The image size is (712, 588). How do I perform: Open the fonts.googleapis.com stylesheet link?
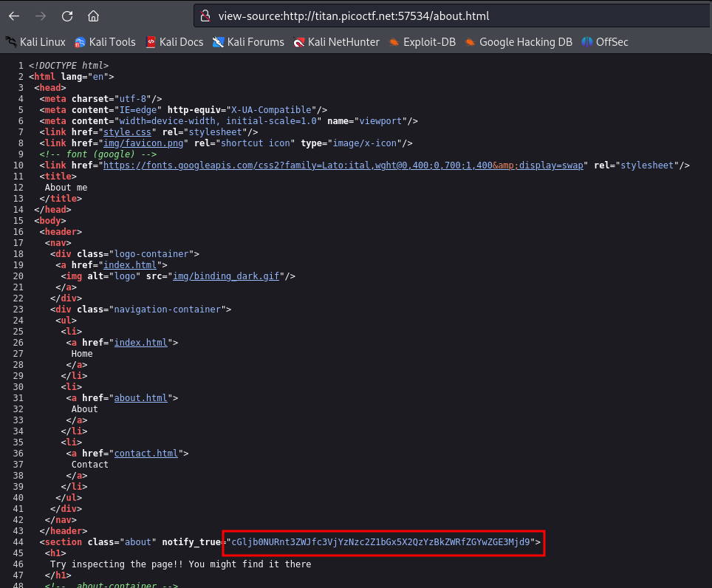click(343, 165)
